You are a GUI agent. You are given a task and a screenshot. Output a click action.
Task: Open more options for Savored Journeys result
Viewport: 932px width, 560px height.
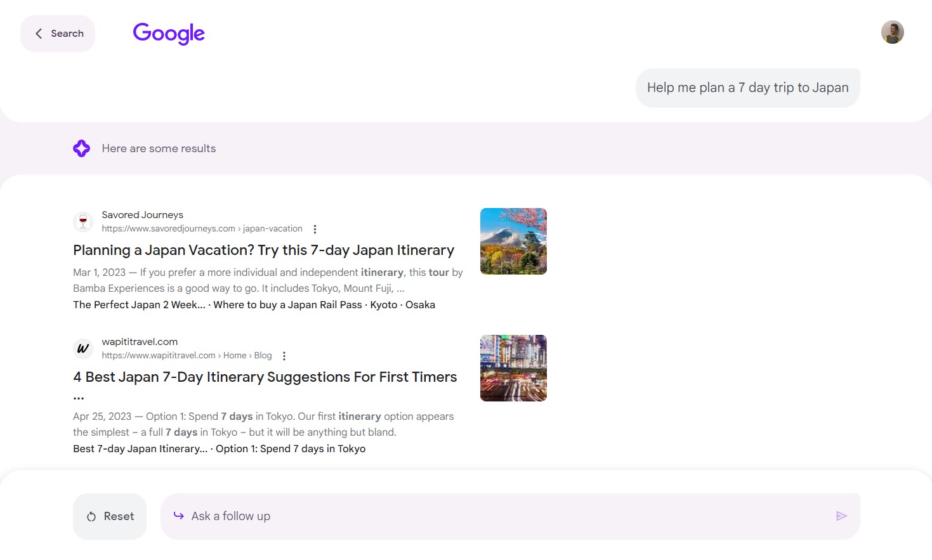(x=315, y=229)
